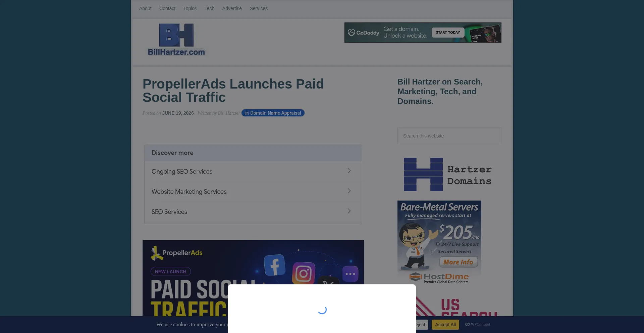Image resolution: width=644 pixels, height=333 pixels.
Task: Expand the Ongoing SEO Services chevron
Action: point(349,171)
